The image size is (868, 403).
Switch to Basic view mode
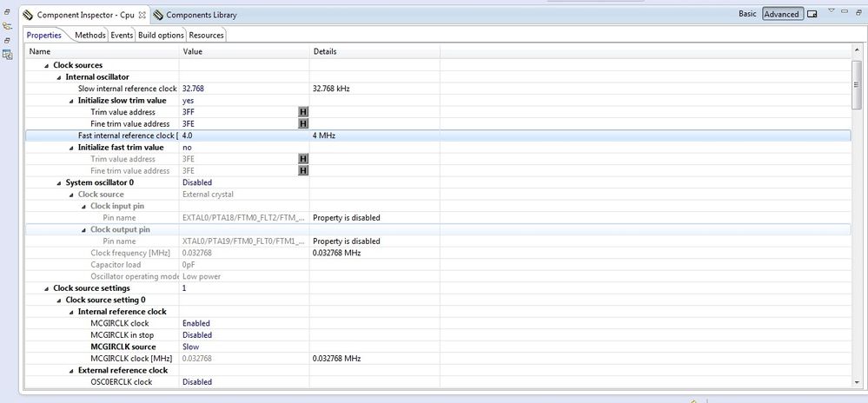coord(747,14)
